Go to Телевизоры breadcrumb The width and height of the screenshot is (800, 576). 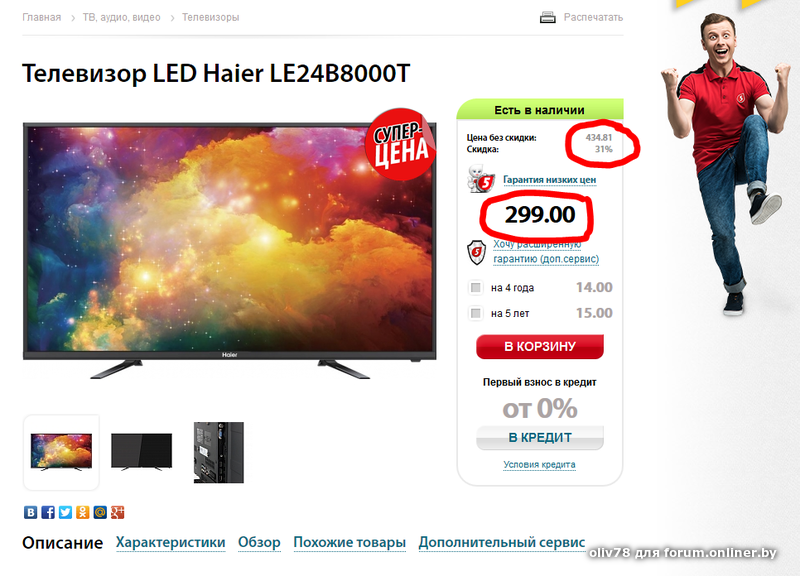point(210,17)
